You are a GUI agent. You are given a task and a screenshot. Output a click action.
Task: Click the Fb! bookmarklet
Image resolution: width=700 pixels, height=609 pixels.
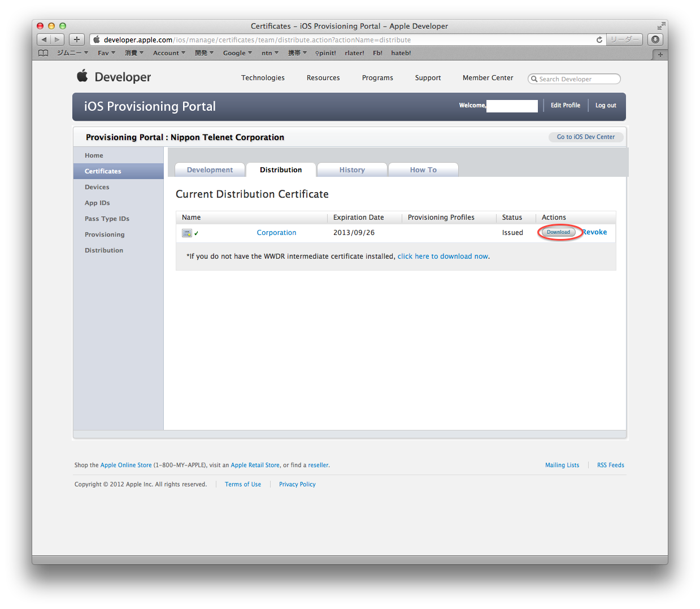pyautogui.click(x=377, y=53)
